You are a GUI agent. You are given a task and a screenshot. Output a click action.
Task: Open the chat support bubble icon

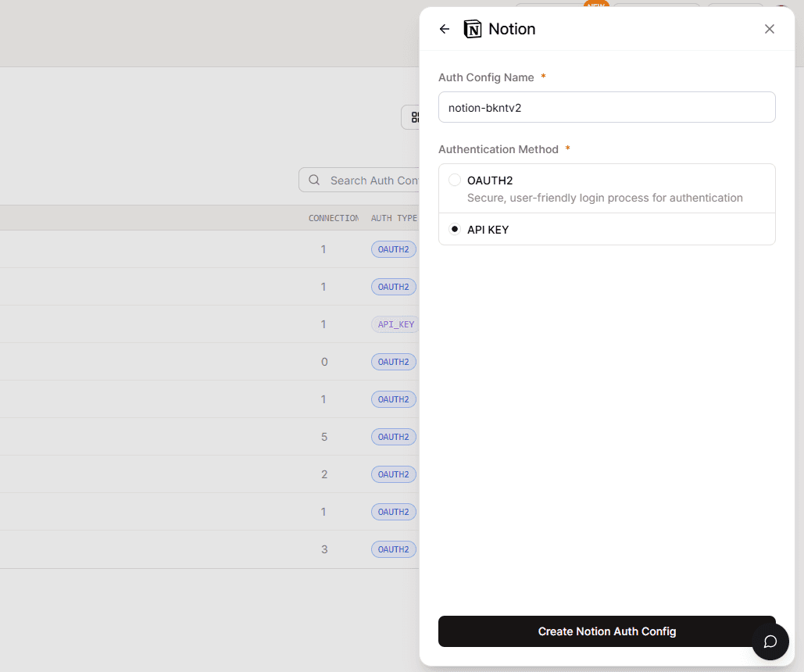pos(770,642)
